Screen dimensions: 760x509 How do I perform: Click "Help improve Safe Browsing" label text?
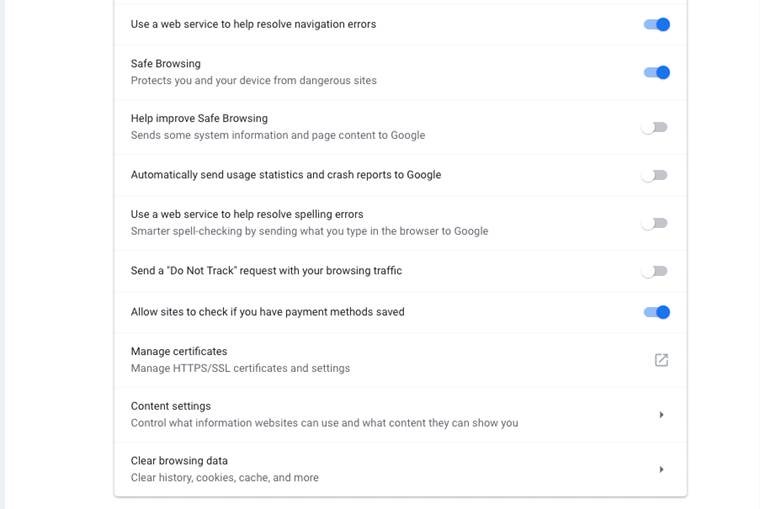[199, 118]
